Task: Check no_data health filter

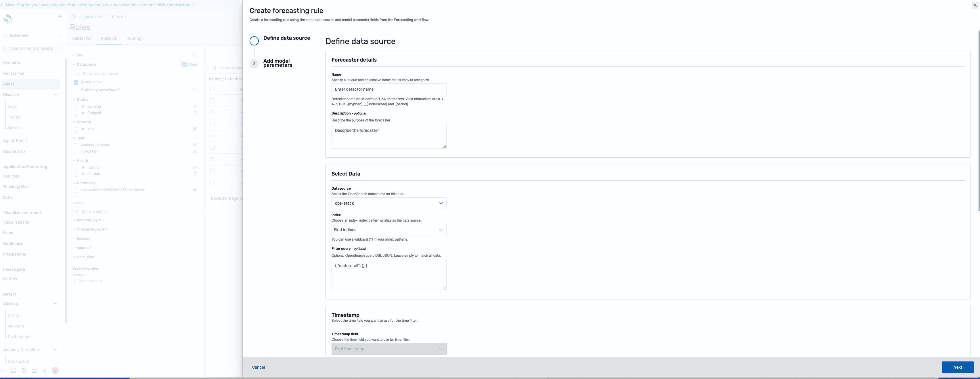Action: (76, 174)
